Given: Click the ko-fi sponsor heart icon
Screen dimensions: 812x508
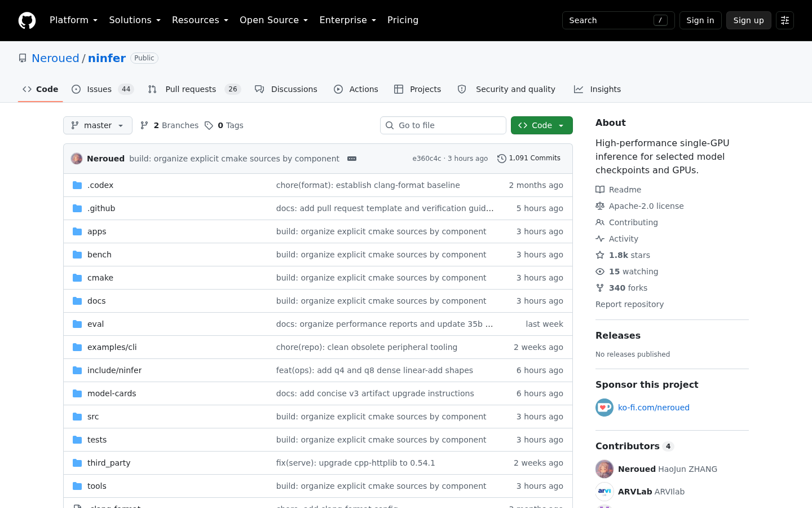Looking at the screenshot, I should 604,408.
